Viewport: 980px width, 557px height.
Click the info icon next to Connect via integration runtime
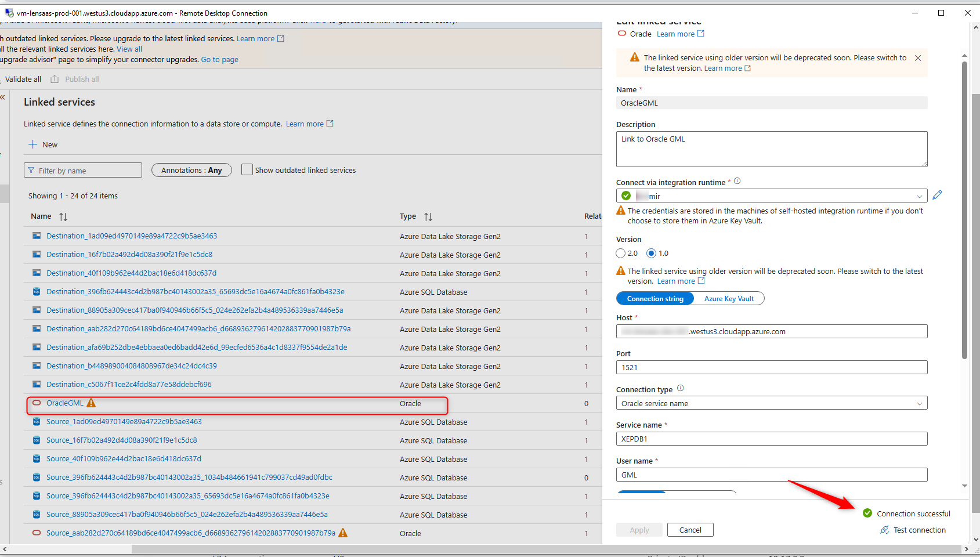click(x=737, y=181)
